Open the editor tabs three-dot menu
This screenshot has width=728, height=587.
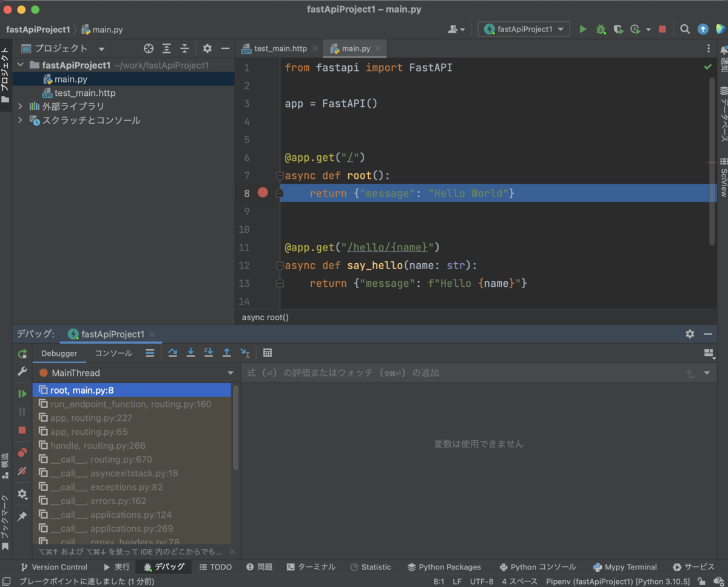tap(709, 49)
